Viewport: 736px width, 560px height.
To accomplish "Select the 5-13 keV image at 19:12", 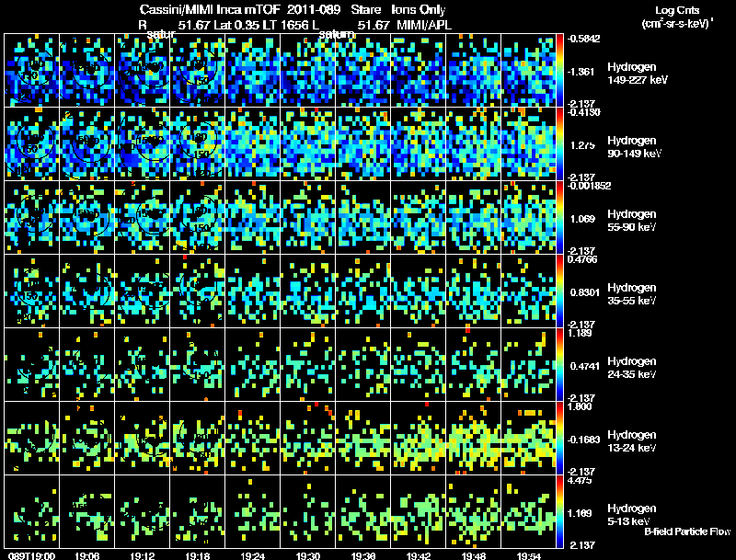I will coord(143,511).
